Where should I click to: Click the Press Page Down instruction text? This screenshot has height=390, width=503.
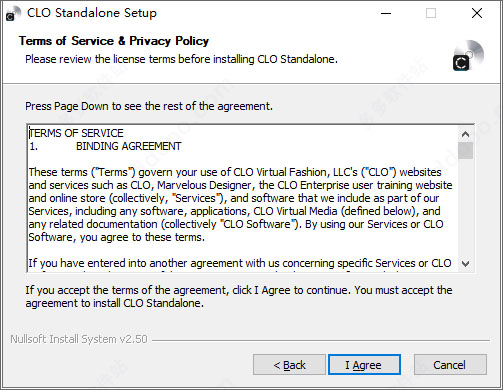[149, 106]
